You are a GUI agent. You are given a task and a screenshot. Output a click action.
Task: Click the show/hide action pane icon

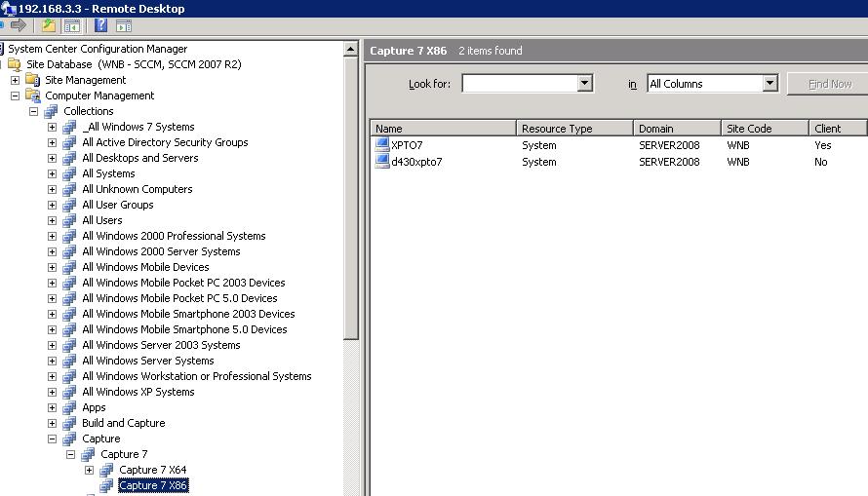(124, 26)
